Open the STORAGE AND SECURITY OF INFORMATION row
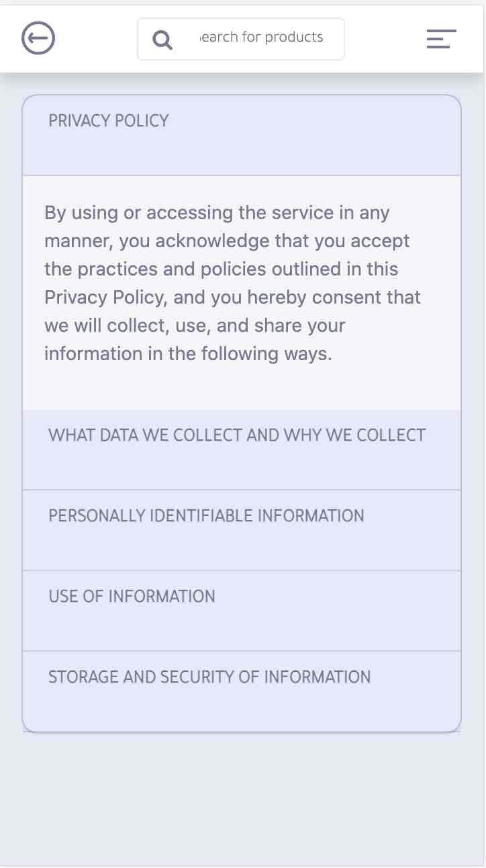This screenshot has height=868, width=486. (x=209, y=677)
